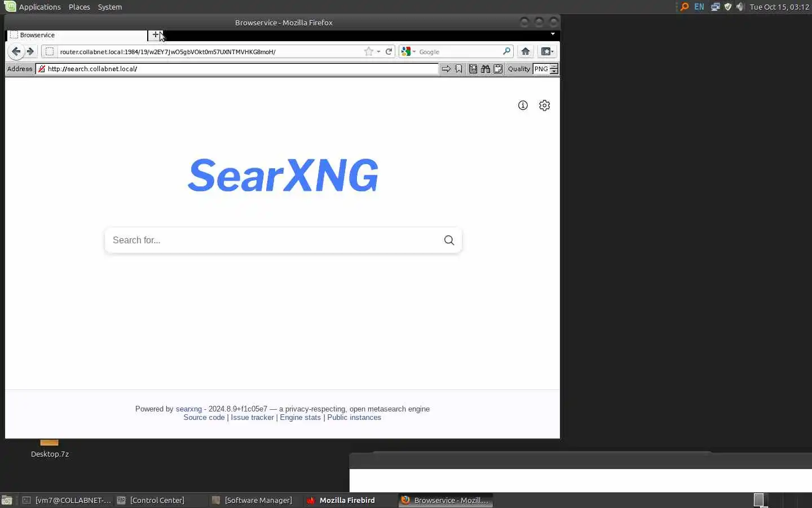Go back with the Firefox back arrow

tap(16, 51)
